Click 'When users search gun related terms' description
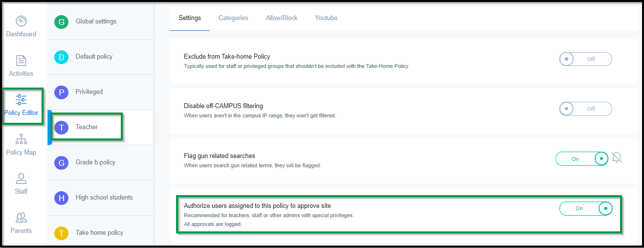The height and width of the screenshot is (248, 644). pyautogui.click(x=252, y=166)
